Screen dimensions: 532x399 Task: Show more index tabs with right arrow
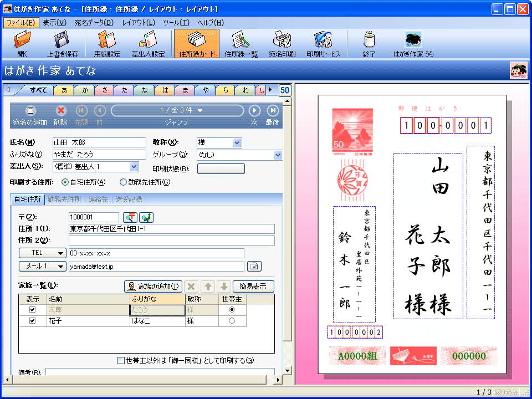270,90
